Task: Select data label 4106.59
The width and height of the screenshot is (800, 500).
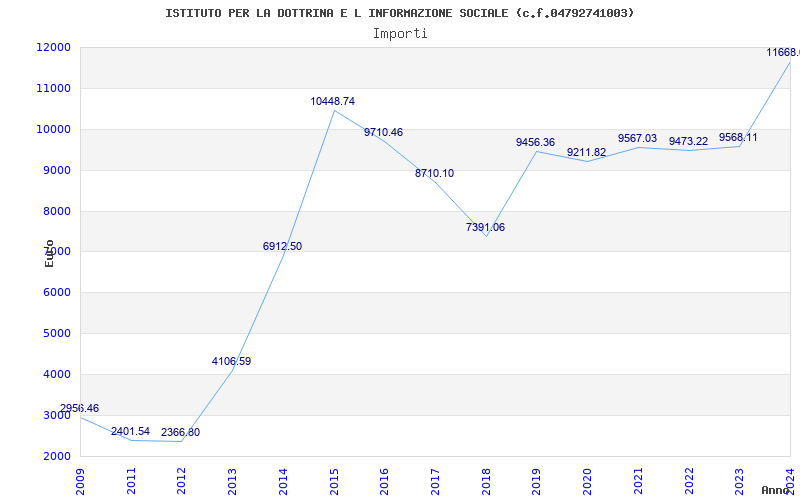Action: [232, 362]
